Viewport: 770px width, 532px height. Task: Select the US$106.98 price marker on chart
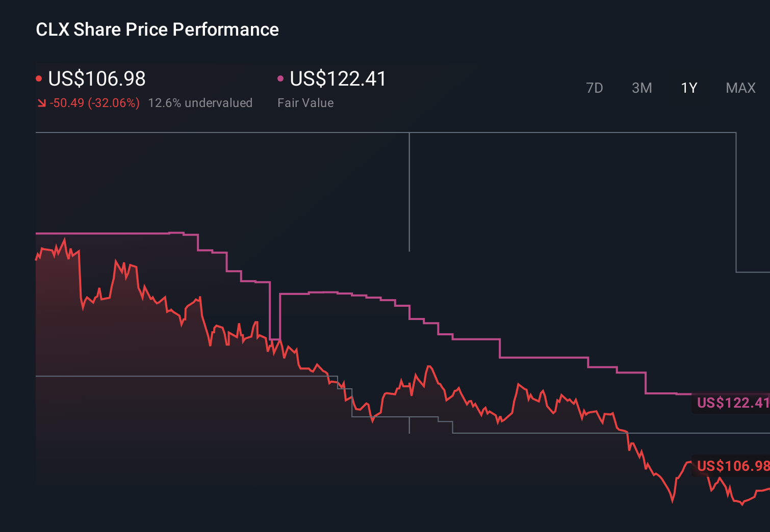click(x=733, y=465)
